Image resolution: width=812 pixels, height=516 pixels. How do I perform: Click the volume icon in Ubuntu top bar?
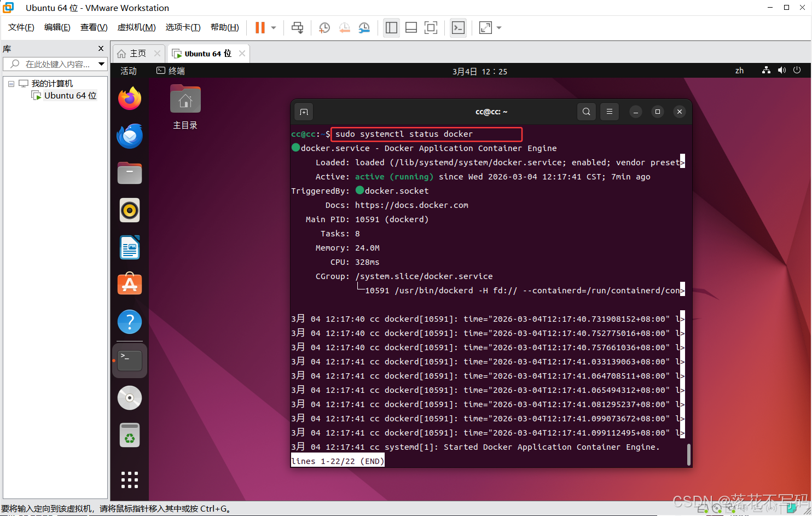[781, 71]
